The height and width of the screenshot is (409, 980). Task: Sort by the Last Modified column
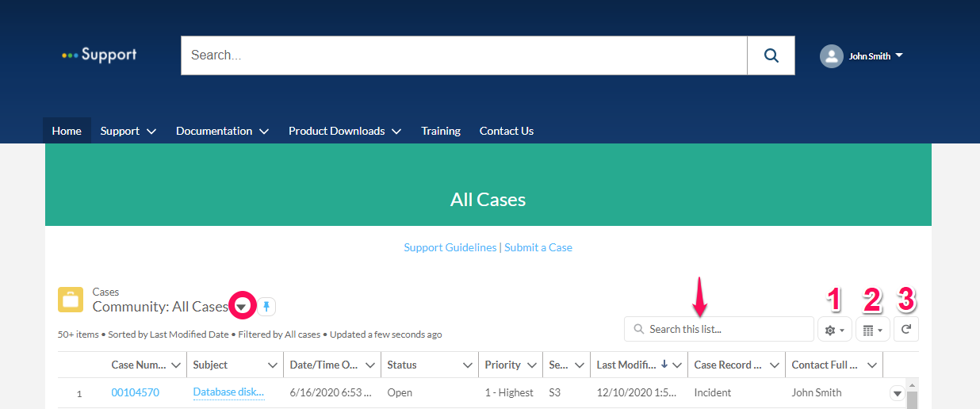(x=627, y=365)
